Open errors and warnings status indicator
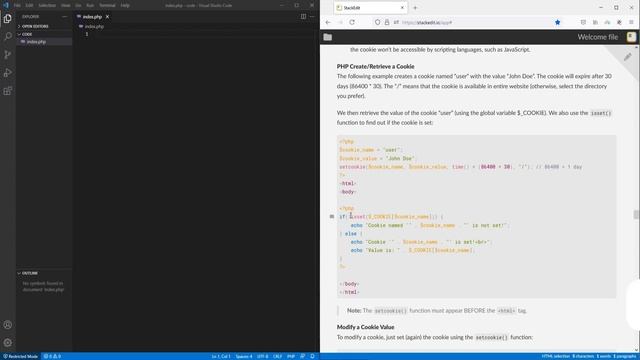This screenshot has width=640, height=360. coord(52,356)
